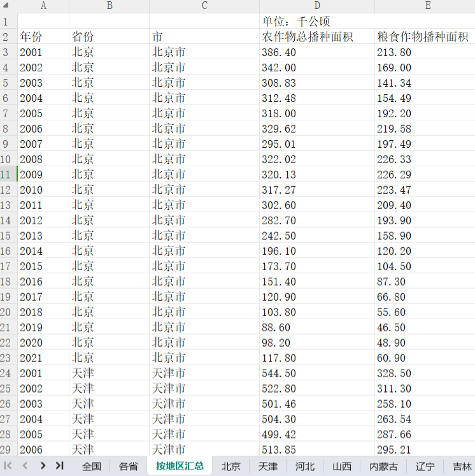
Task: Click the 粮食作物播种面积 header cell
Action: [425, 37]
